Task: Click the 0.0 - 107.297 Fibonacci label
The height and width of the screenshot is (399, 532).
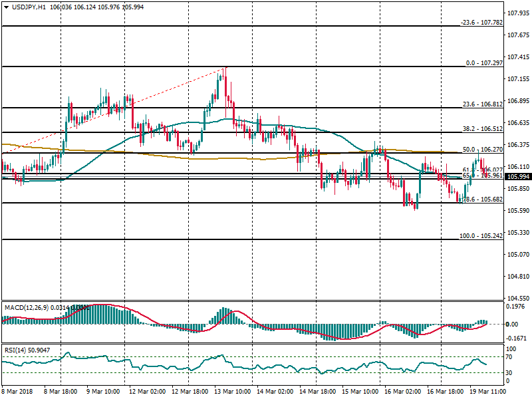Action: (x=483, y=63)
